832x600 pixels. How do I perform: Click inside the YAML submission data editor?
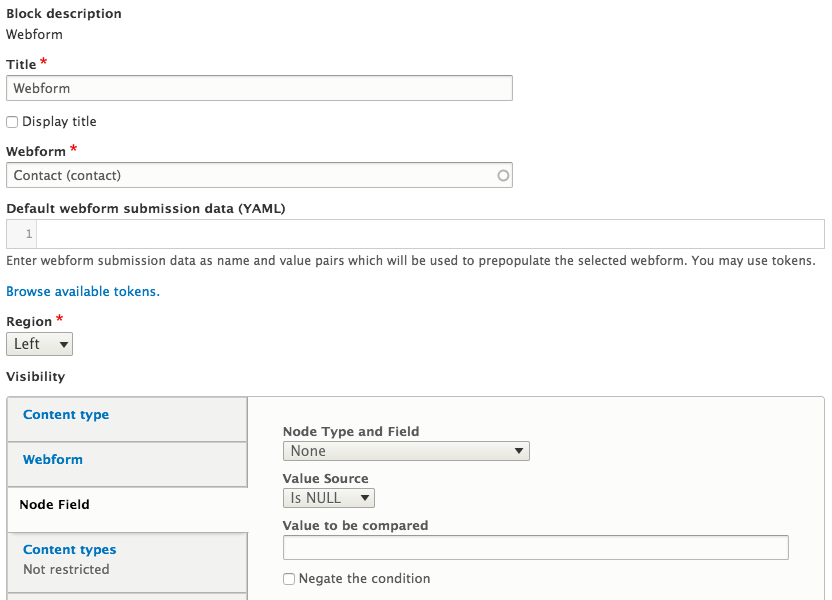(x=430, y=234)
